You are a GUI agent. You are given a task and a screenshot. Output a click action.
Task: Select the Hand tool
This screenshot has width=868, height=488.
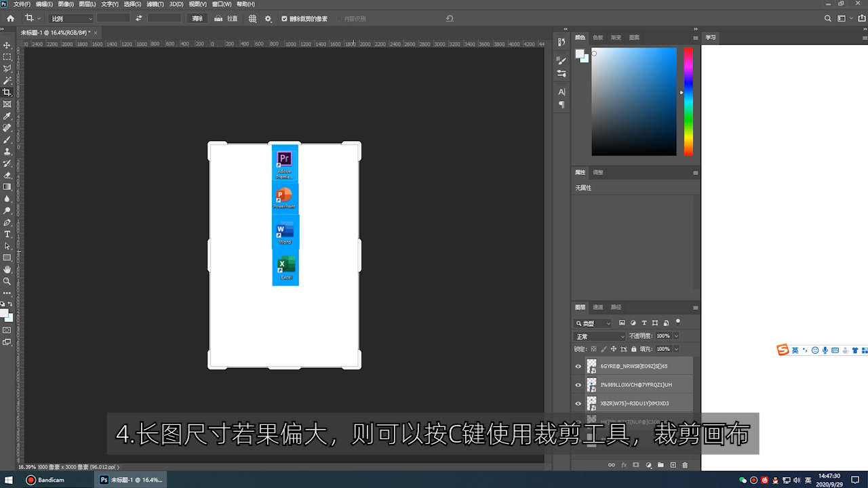pos(7,269)
